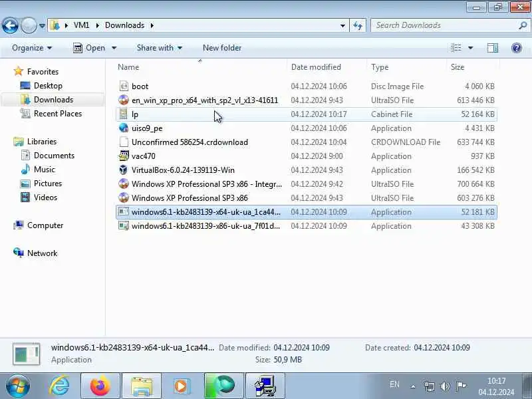532x399 pixels.
Task: Switch to Windows Explorer taskbar button
Action: click(141, 386)
